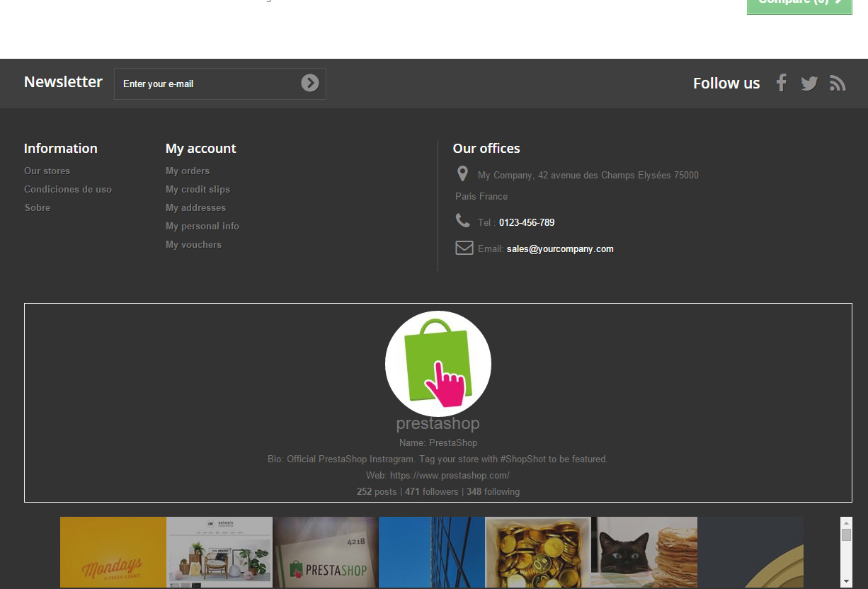This screenshot has width=868, height=589.
Task: Submit newsletter with the arrow button
Action: tap(310, 84)
